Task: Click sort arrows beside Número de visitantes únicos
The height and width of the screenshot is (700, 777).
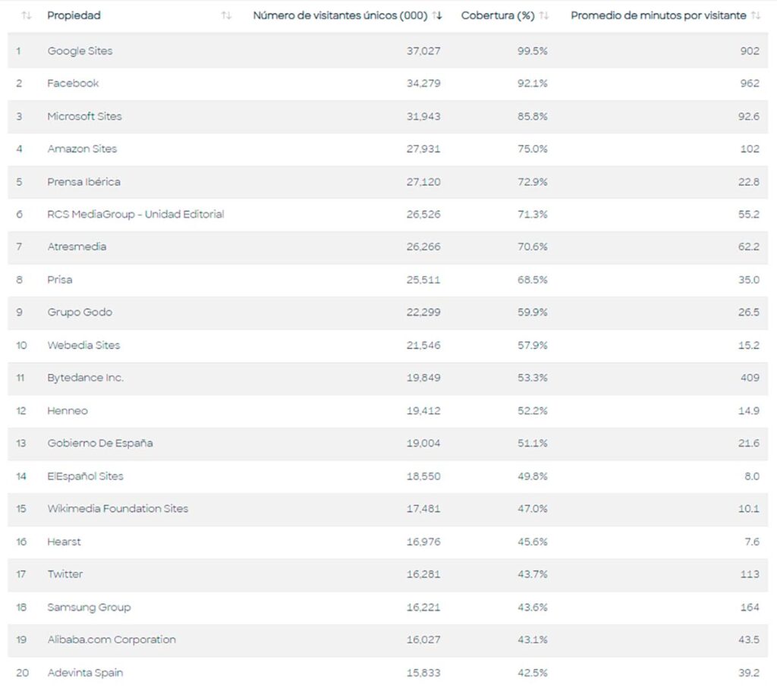Action: (x=437, y=16)
